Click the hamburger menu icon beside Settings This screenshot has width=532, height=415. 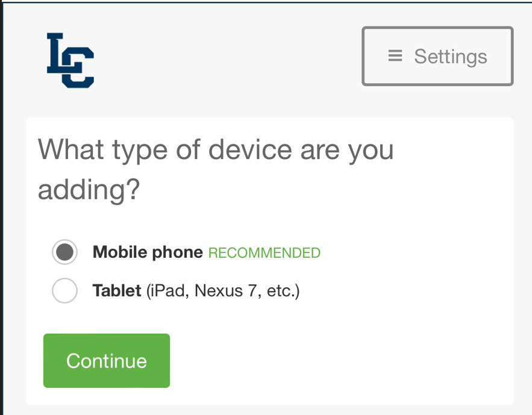pos(395,56)
